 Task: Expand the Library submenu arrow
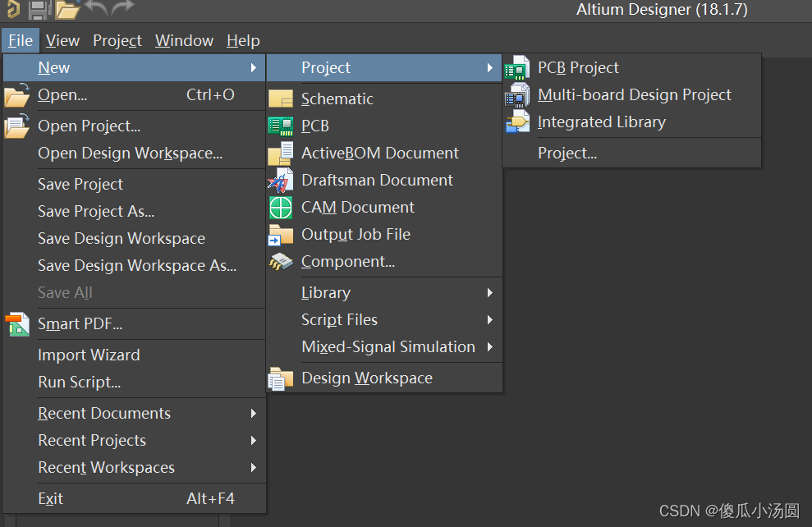(490, 292)
